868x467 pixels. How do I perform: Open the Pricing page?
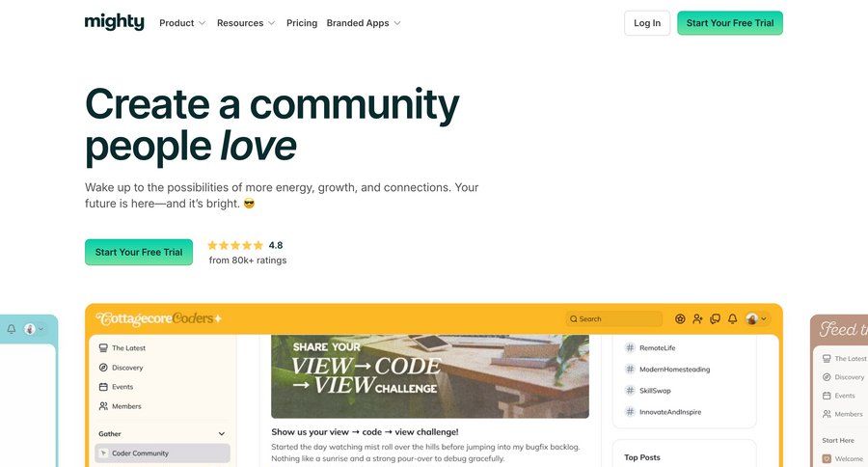pyautogui.click(x=302, y=23)
